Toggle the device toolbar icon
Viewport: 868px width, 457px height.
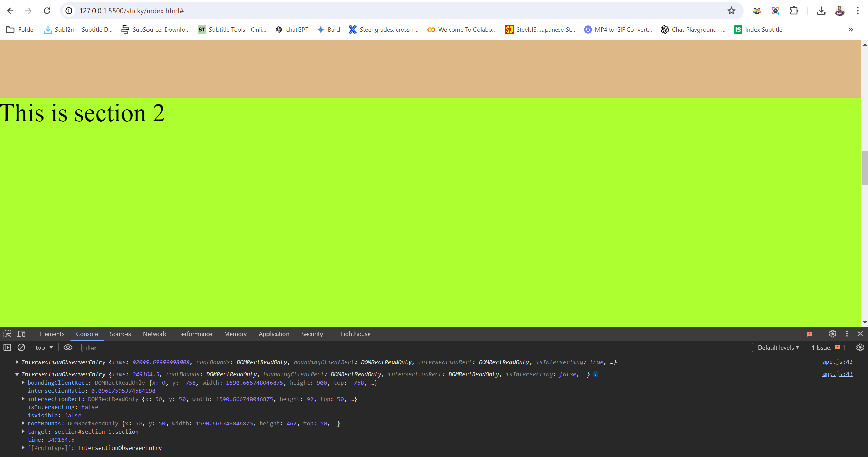[22, 334]
